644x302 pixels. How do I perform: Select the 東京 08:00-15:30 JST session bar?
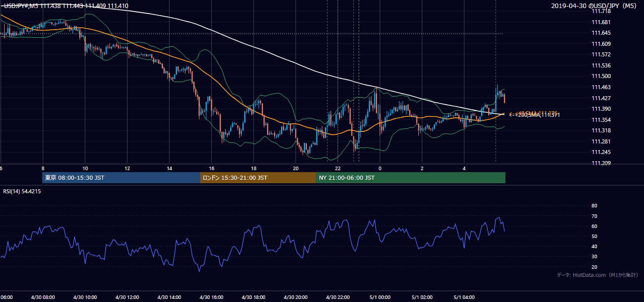121,178
